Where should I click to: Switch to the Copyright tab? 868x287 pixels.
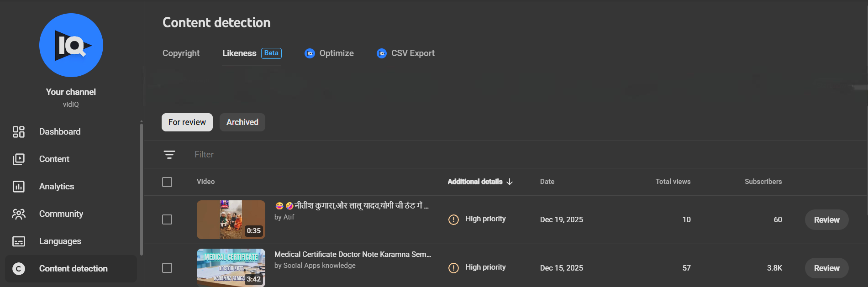(x=181, y=53)
